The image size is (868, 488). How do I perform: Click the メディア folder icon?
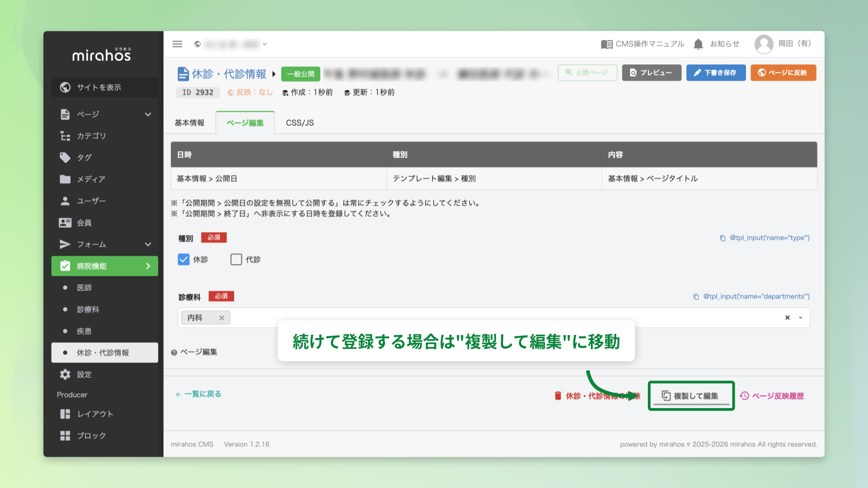[x=65, y=179]
